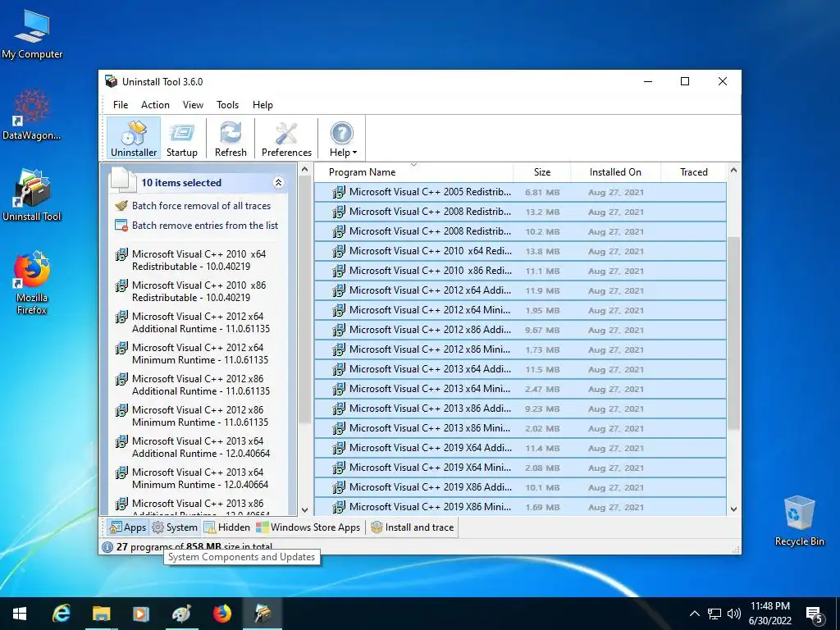Viewport: 840px width, 630px height.
Task: Open the Action menu
Action: [x=155, y=105]
